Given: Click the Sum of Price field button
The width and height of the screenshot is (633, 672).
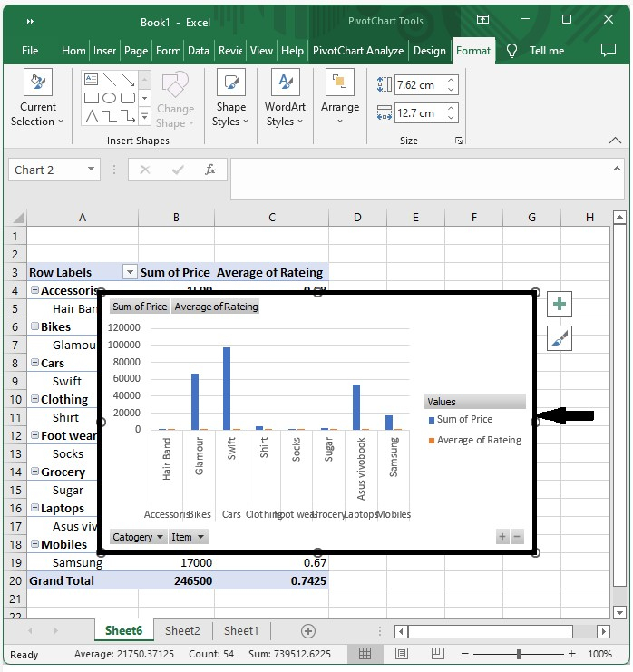Looking at the screenshot, I should (140, 307).
